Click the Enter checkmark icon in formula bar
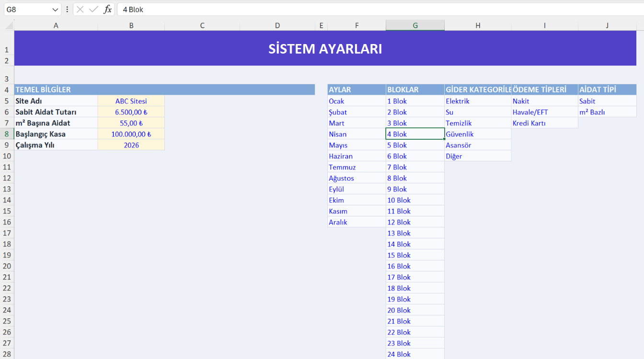 [x=94, y=10]
